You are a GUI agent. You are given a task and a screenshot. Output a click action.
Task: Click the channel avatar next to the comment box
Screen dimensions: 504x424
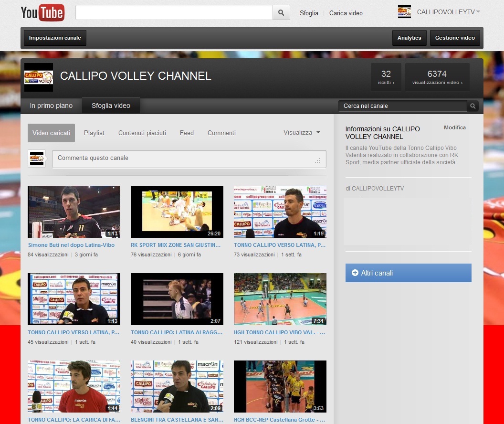[x=37, y=158]
